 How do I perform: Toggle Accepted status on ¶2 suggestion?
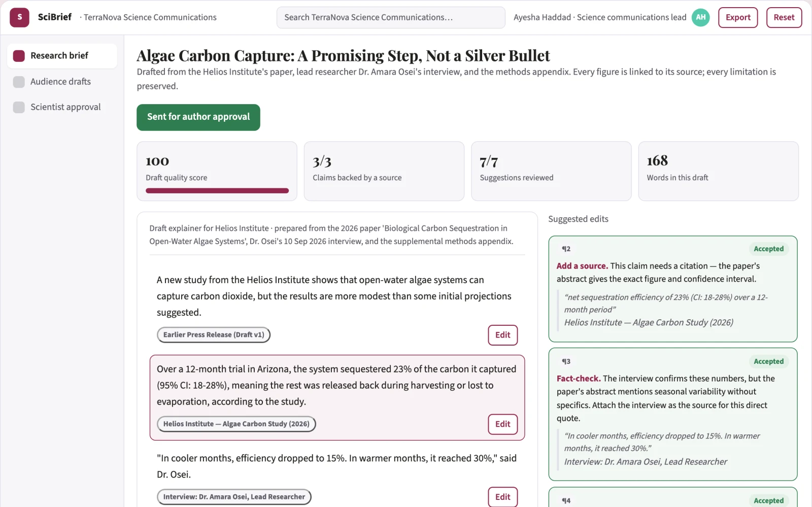(x=768, y=249)
